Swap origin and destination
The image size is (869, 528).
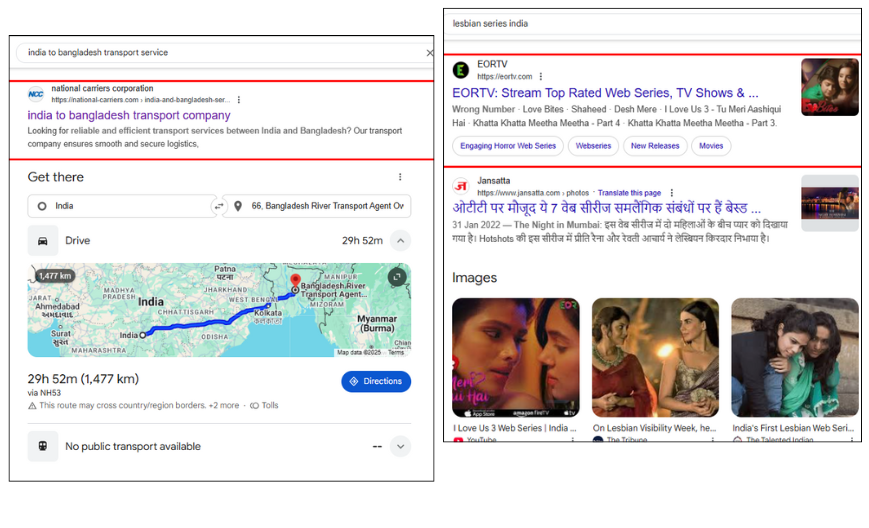click(x=219, y=206)
